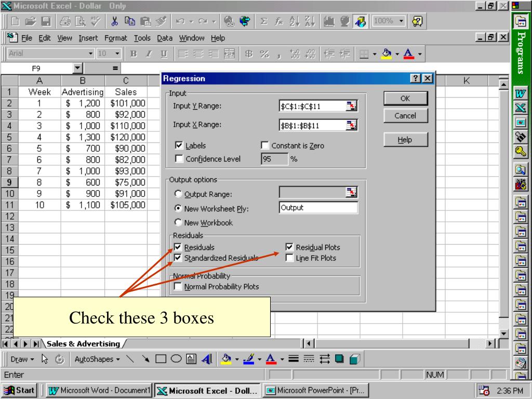Click the Spelling check icon
This screenshot has width=532, height=399.
pos(96,21)
